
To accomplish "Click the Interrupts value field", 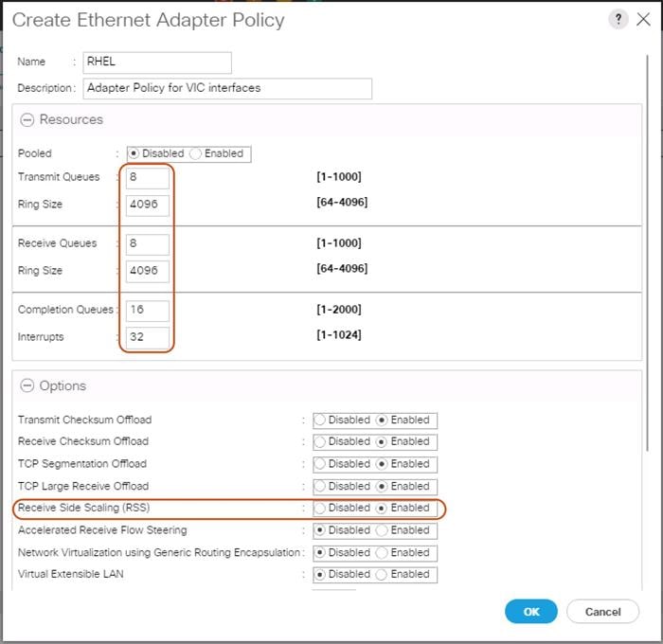I will coord(147,337).
